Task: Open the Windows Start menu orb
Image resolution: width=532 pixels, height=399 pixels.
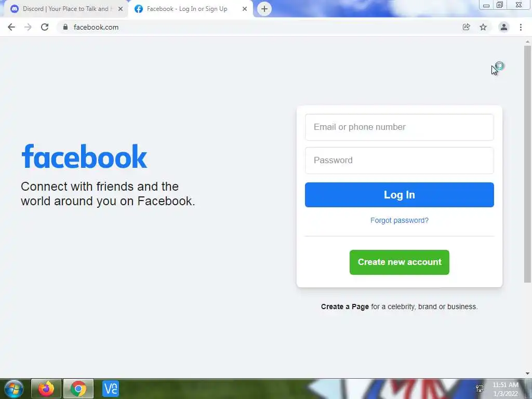Action: pos(14,389)
